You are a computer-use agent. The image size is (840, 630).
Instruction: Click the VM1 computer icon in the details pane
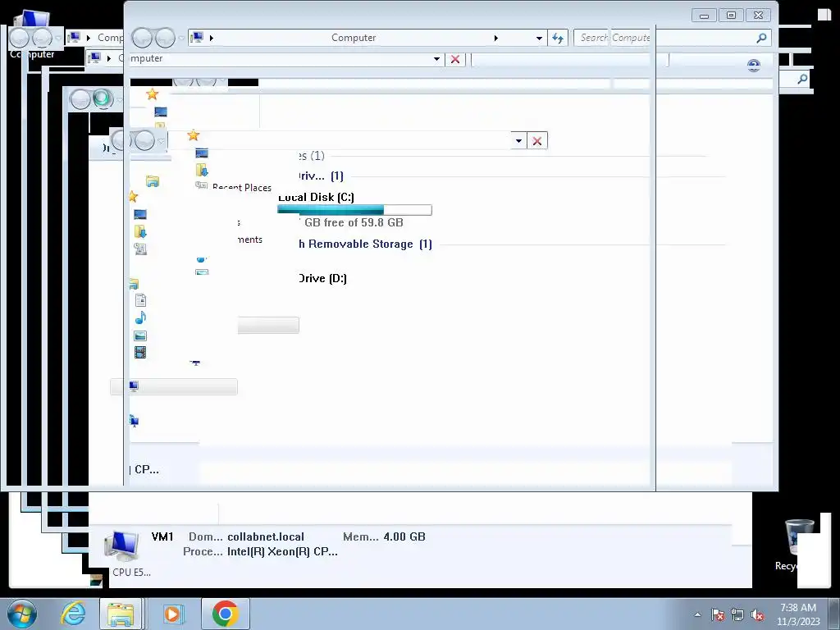[121, 546]
